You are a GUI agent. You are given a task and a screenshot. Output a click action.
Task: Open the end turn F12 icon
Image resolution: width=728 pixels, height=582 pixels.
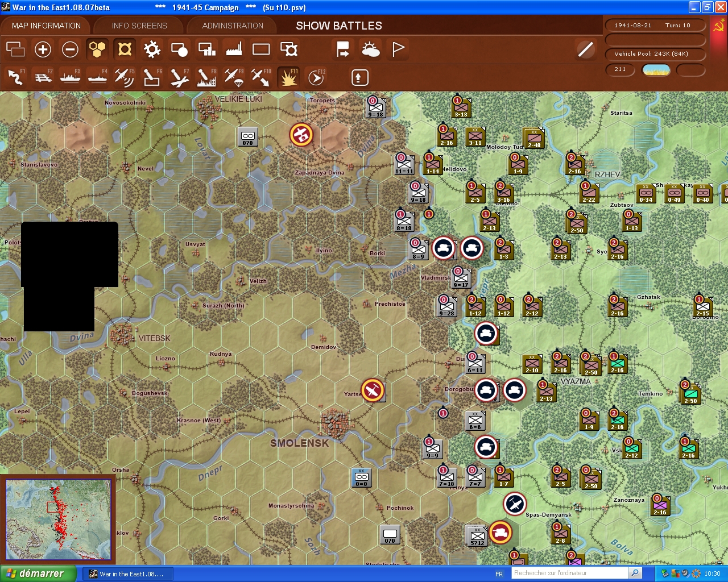pyautogui.click(x=316, y=77)
